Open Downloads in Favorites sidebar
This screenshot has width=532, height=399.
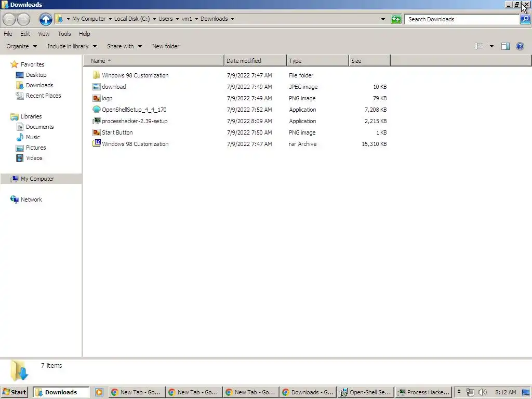pos(39,85)
